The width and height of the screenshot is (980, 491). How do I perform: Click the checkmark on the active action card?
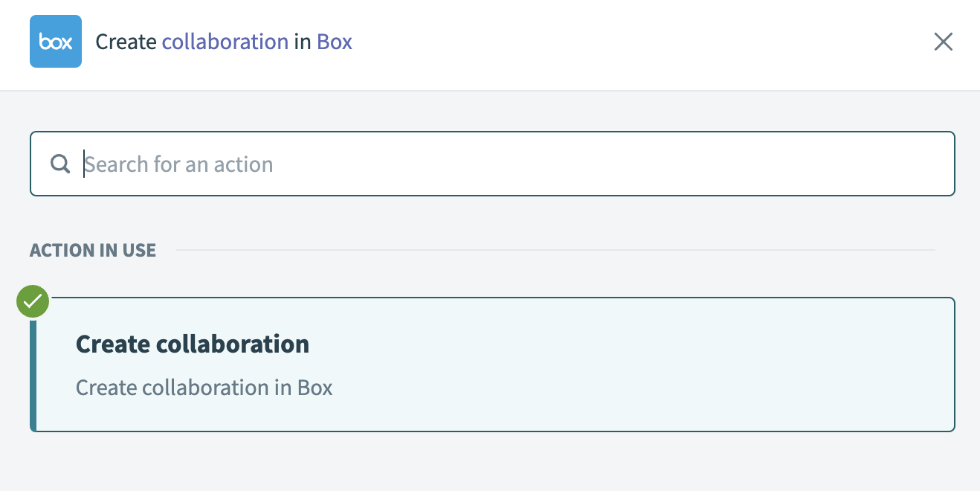(x=32, y=301)
